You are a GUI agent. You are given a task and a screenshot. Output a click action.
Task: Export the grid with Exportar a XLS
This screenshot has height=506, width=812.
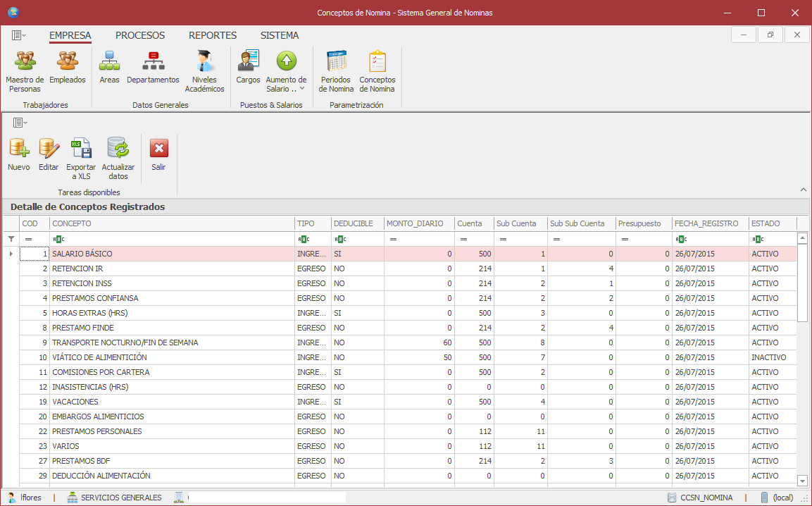tap(81, 159)
